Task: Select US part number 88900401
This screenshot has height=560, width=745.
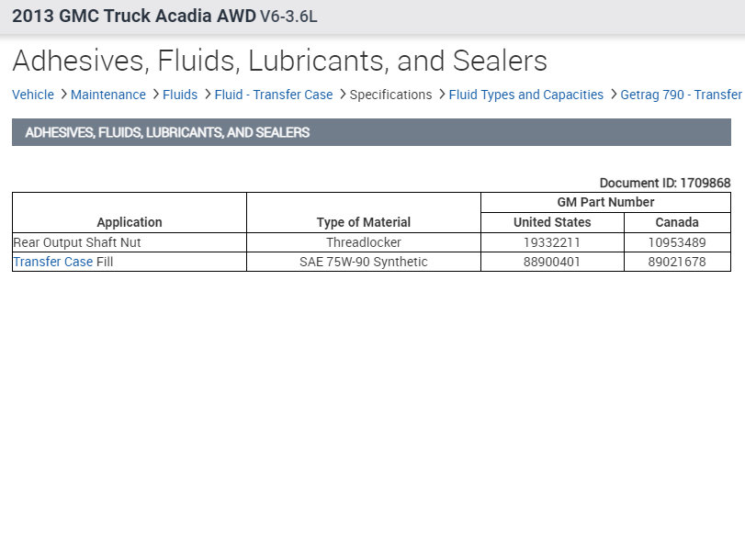Action: (552, 262)
